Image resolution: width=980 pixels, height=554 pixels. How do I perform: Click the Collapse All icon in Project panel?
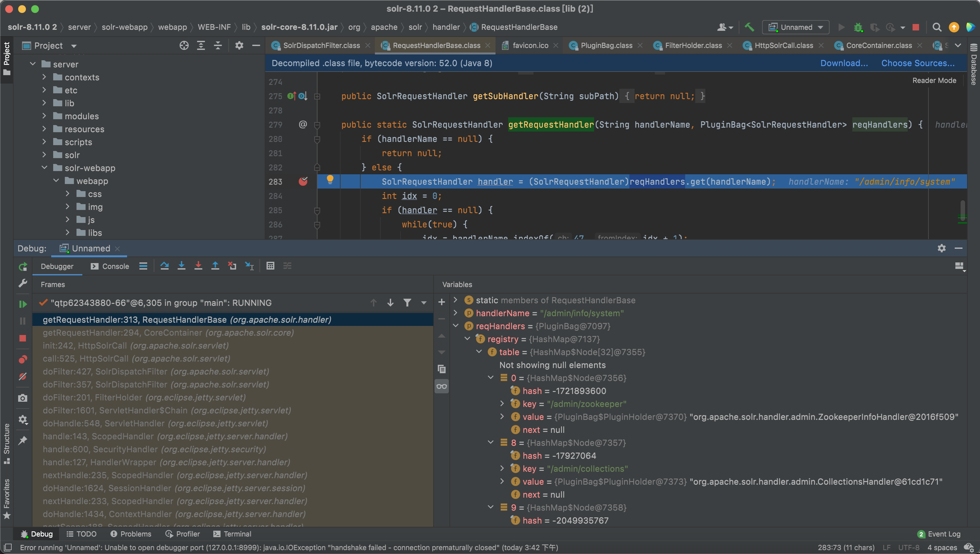pyautogui.click(x=218, y=46)
